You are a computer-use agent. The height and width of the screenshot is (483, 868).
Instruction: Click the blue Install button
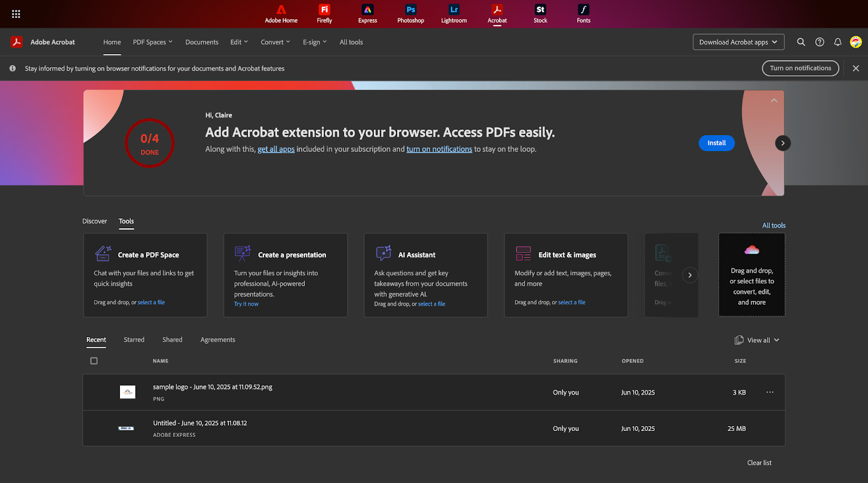point(717,143)
